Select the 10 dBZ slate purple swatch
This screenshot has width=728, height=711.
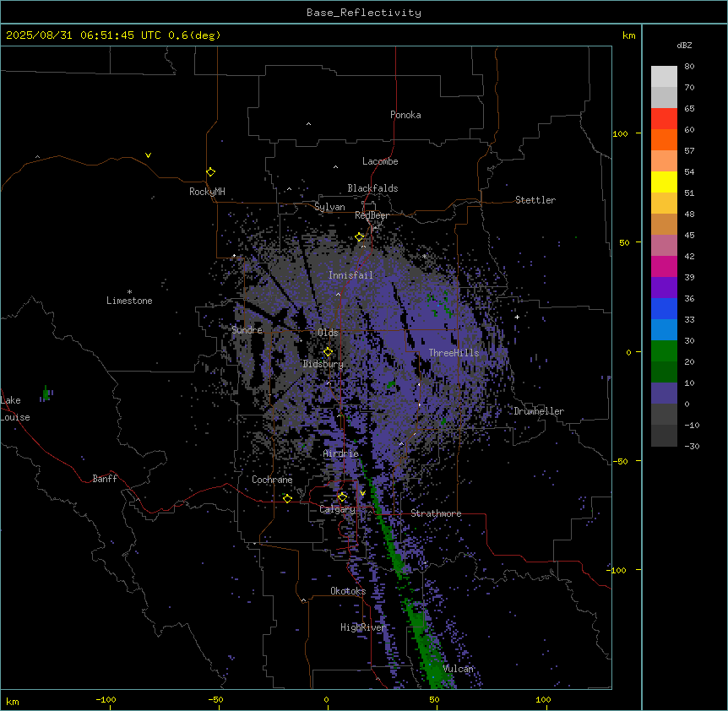pyautogui.click(x=664, y=393)
